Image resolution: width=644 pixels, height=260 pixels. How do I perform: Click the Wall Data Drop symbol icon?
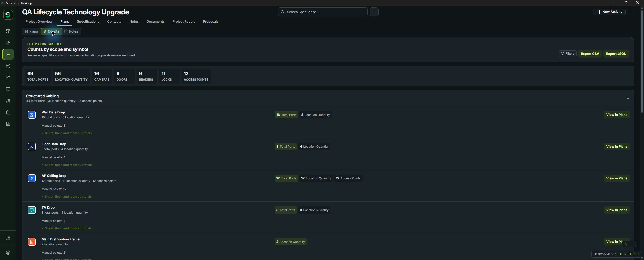coord(32,115)
